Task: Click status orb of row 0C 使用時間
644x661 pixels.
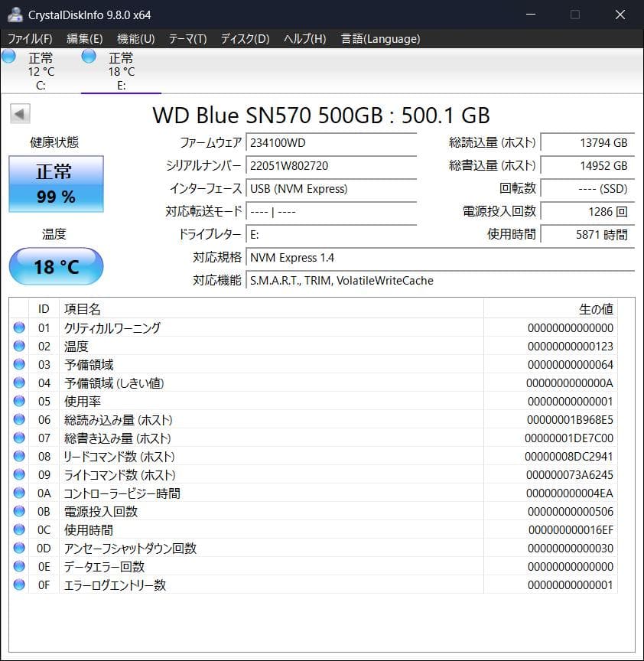Action: coord(19,529)
